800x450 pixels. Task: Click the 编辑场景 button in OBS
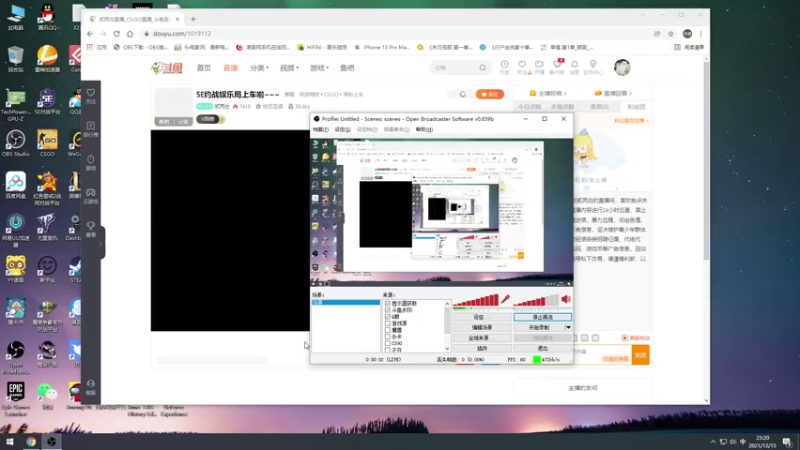[482, 328]
